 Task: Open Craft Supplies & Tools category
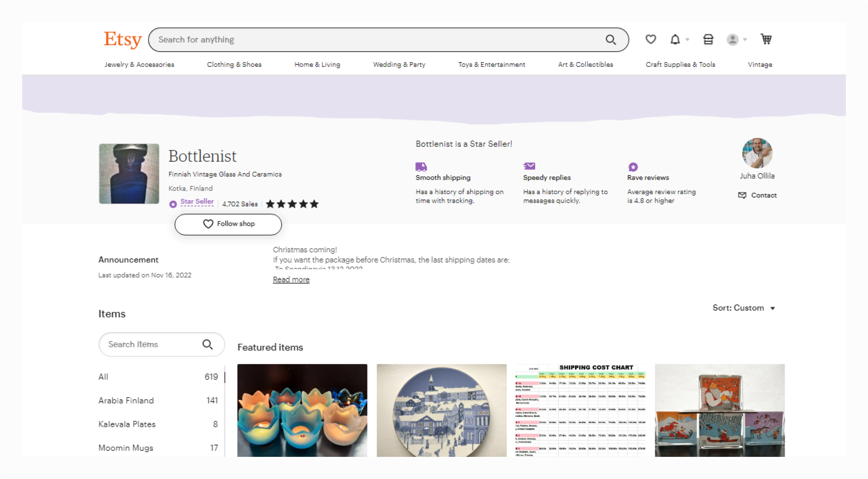point(680,65)
